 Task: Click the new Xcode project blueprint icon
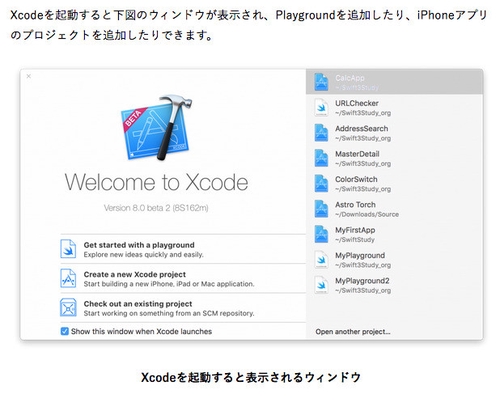[68, 278]
